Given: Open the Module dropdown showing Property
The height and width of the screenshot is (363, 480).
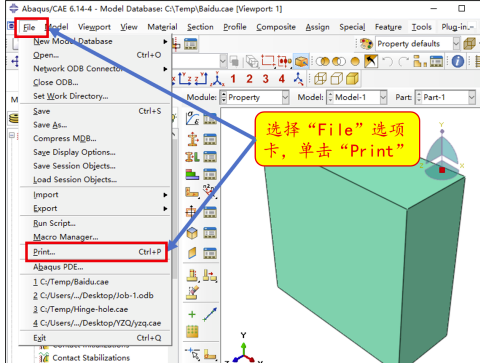Looking at the screenshot, I should [254, 97].
